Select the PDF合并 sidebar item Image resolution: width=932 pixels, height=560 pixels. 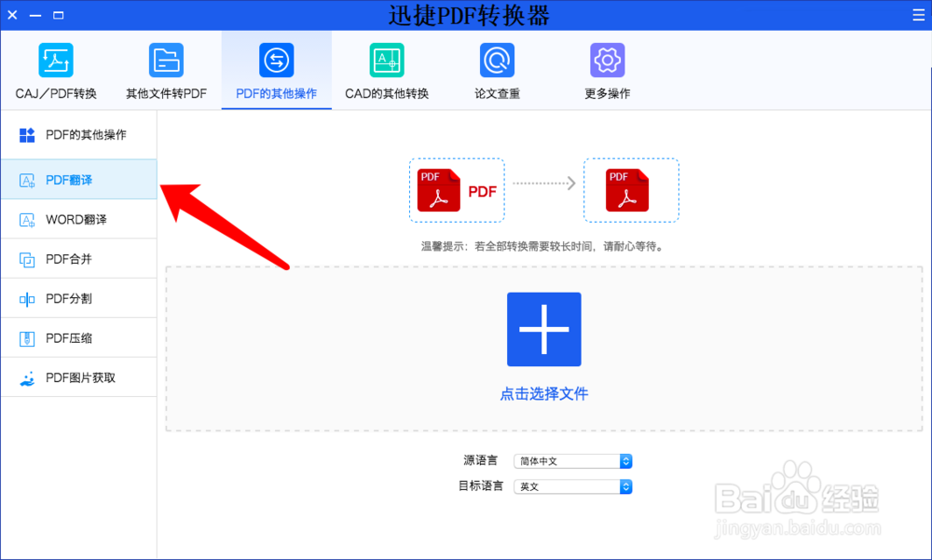(x=78, y=259)
